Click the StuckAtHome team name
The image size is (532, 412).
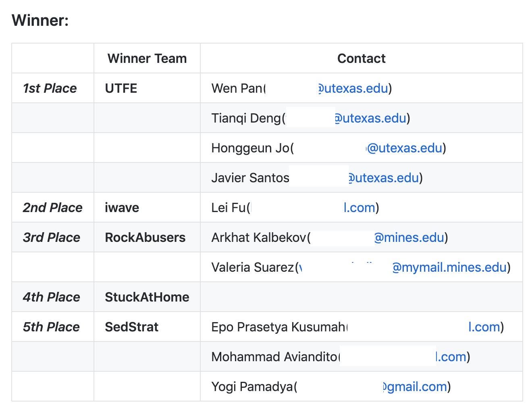(147, 297)
